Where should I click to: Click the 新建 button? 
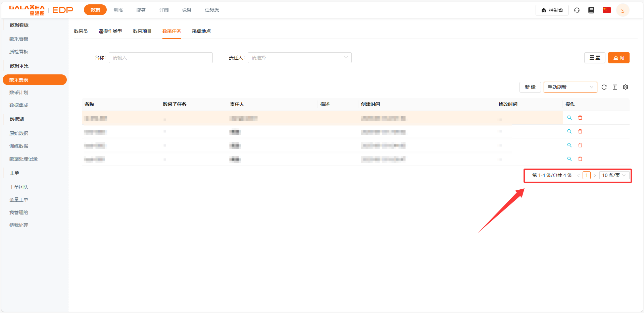[530, 87]
